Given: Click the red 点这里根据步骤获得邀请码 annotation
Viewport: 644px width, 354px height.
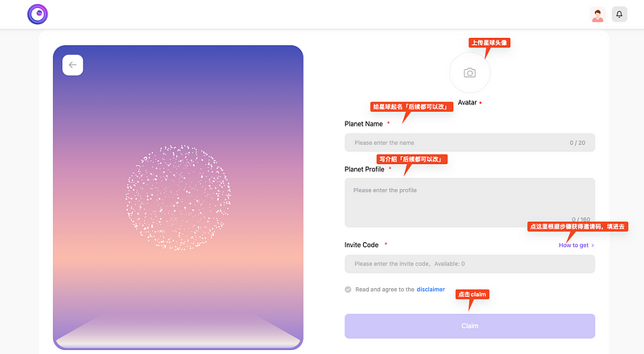Looking at the screenshot, I should (576, 227).
